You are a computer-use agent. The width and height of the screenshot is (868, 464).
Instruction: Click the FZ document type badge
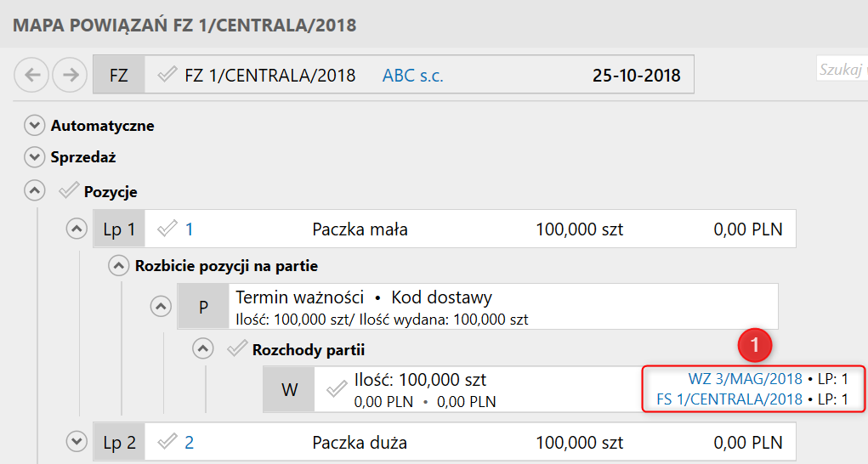119,75
